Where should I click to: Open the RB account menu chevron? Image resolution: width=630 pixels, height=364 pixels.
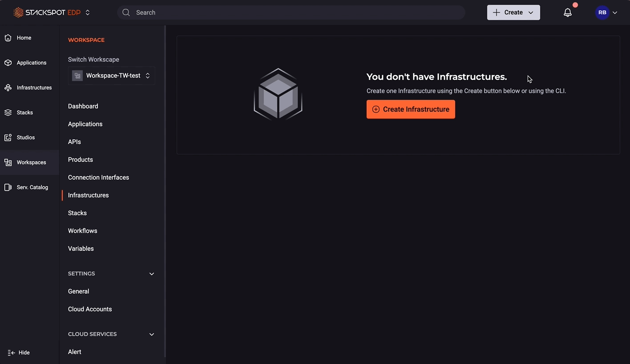click(615, 12)
